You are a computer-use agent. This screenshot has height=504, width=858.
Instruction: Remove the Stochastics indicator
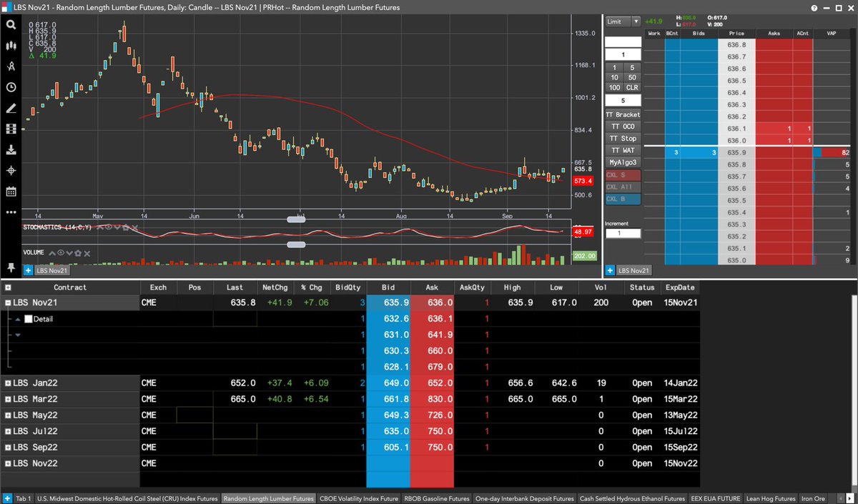pos(134,227)
